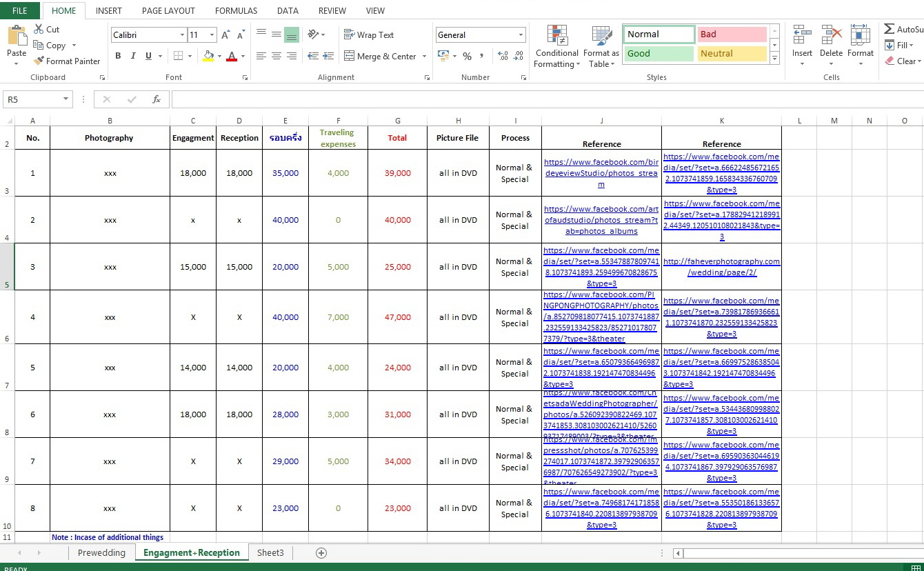
Task: Add a new sheet with plus icon
Action: click(321, 552)
